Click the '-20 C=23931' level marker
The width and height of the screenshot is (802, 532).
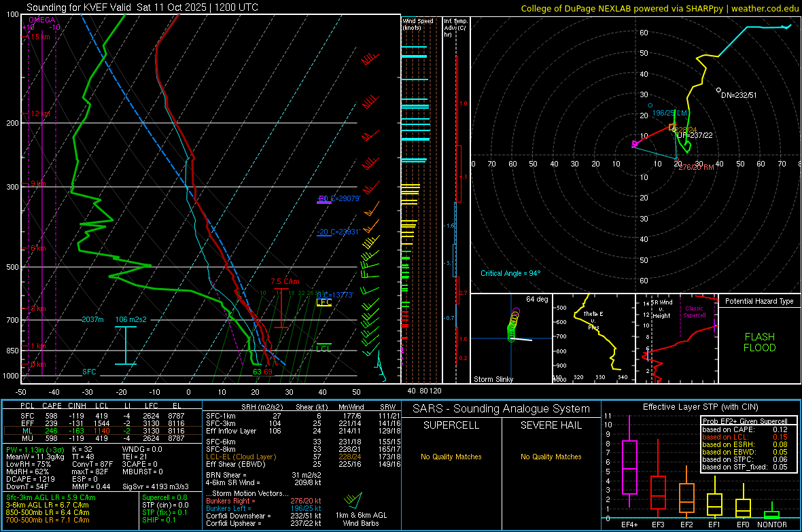click(338, 232)
